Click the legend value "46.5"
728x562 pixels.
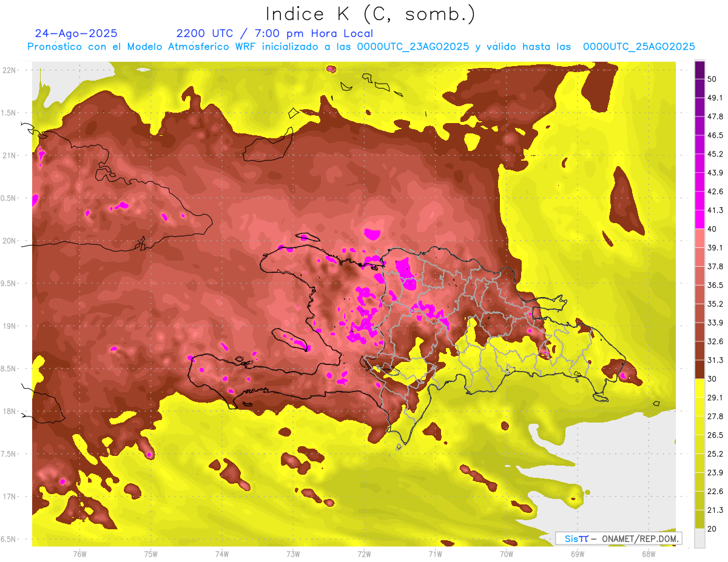[715, 135]
